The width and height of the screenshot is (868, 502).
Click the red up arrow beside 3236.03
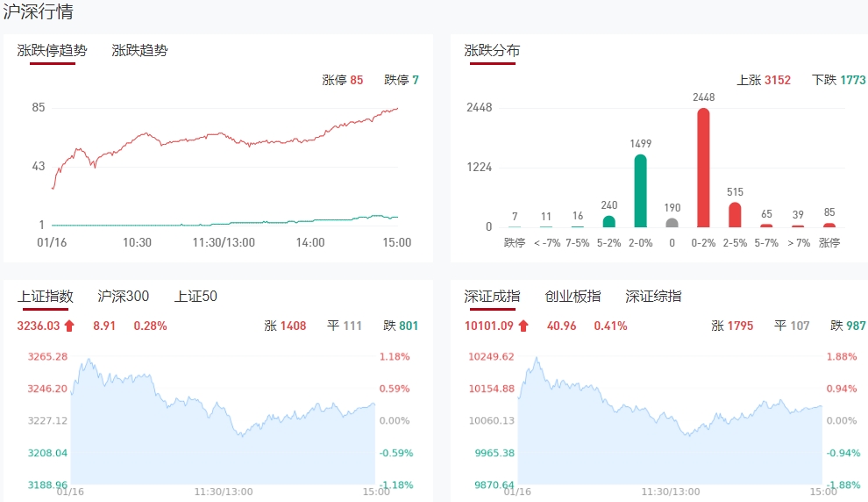69,326
